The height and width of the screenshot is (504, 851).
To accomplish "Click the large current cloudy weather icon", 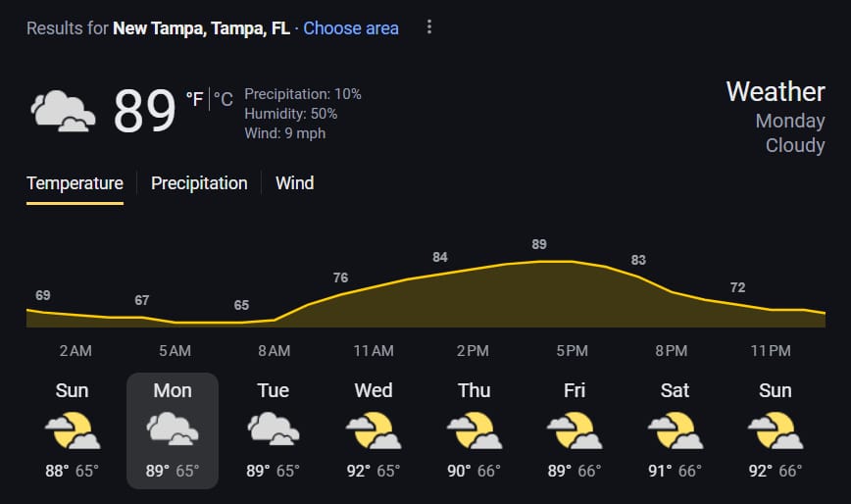I will (x=63, y=111).
